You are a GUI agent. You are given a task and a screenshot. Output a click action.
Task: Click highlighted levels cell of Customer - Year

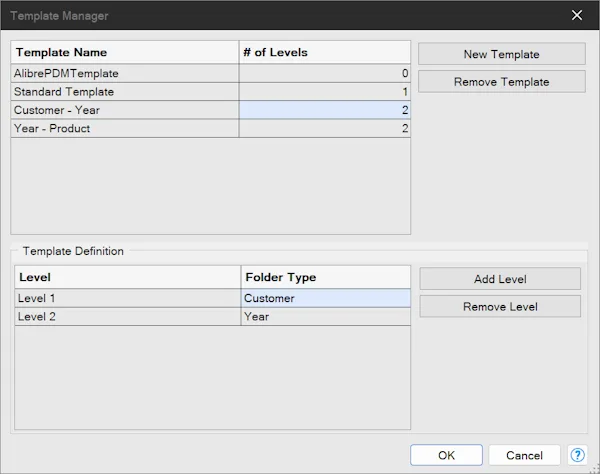pyautogui.click(x=324, y=110)
